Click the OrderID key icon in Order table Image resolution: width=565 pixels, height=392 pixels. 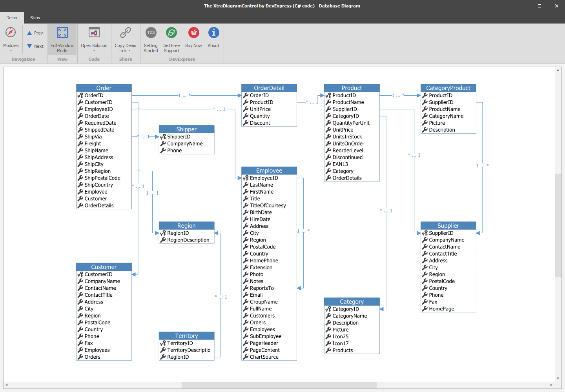[80, 95]
